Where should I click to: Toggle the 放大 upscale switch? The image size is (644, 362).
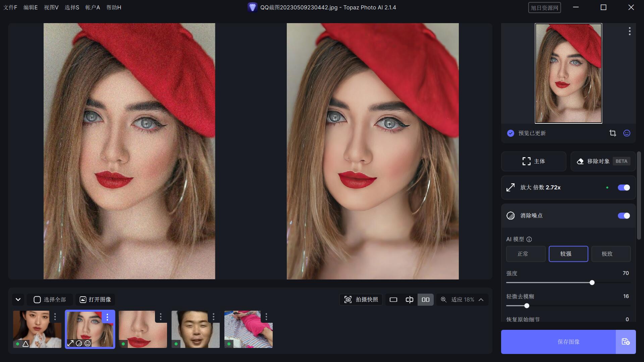(624, 187)
